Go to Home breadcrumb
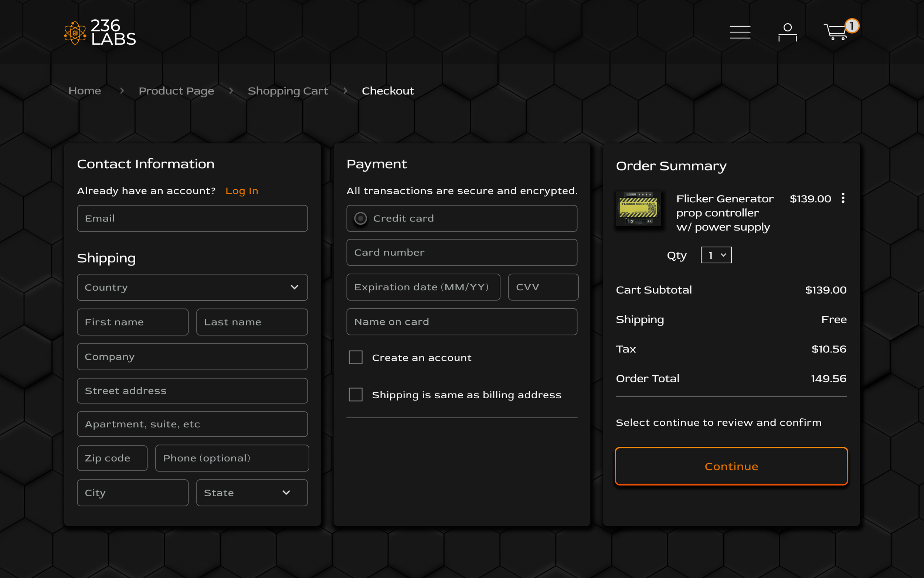 pos(84,91)
